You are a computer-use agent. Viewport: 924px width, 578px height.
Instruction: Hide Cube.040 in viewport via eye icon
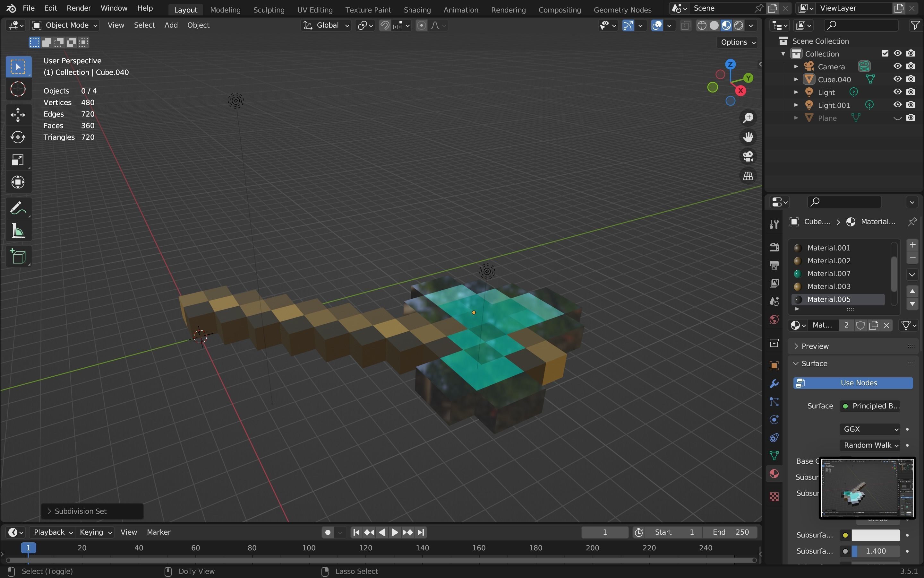[897, 79]
